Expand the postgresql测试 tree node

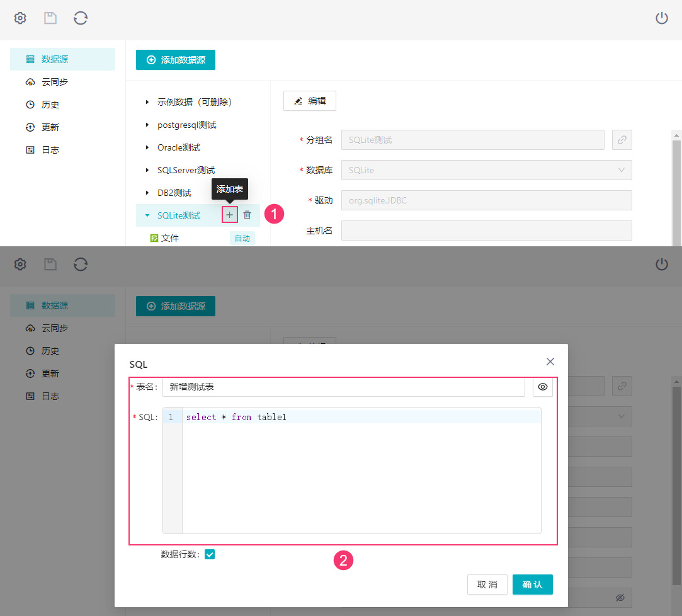[x=147, y=125]
